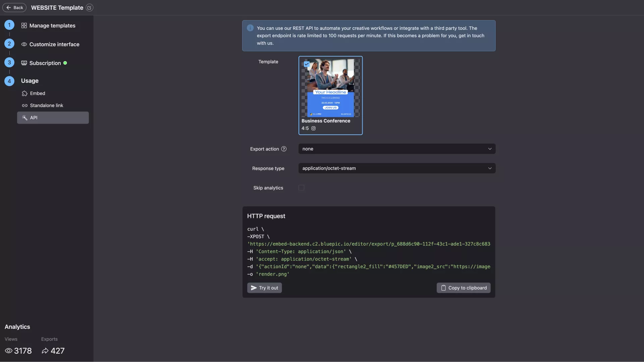Enable the Skip analytics checkbox
Image resolution: width=644 pixels, height=362 pixels.
click(x=301, y=188)
